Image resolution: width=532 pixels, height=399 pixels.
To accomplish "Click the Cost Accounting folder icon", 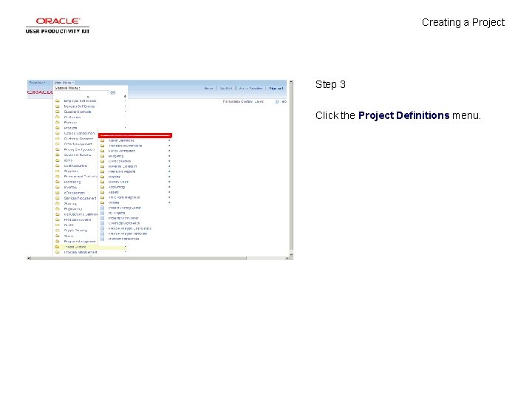I will click(58, 166).
